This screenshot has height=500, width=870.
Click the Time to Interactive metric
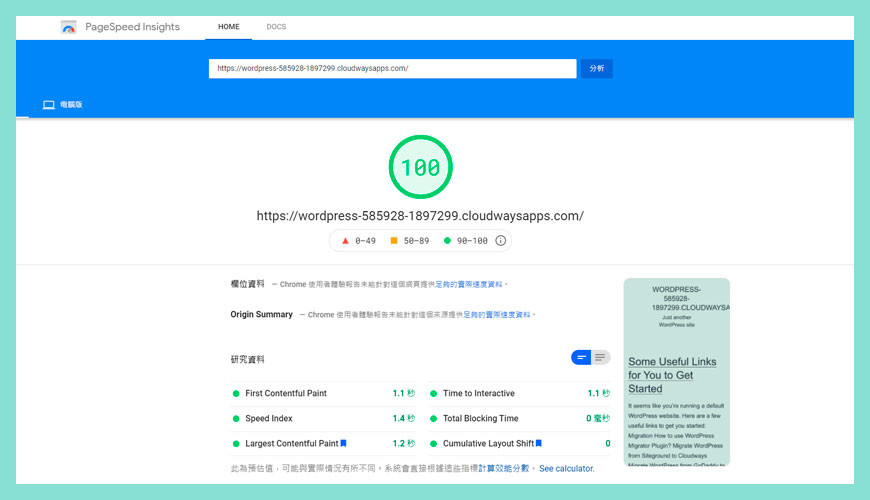tap(479, 393)
